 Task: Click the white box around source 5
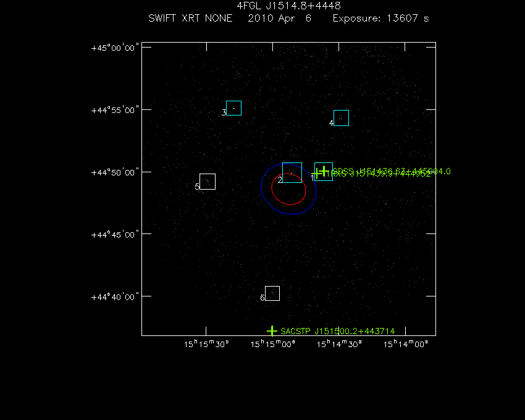(x=208, y=182)
